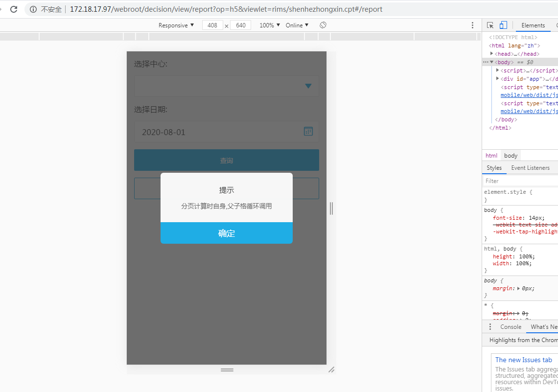Expand the head node in the DOM tree

[x=492, y=54]
